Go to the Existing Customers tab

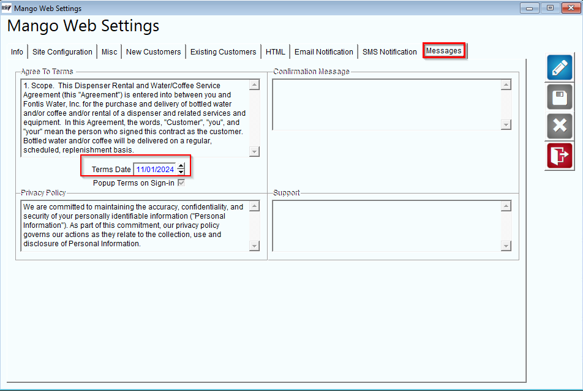[x=223, y=51]
